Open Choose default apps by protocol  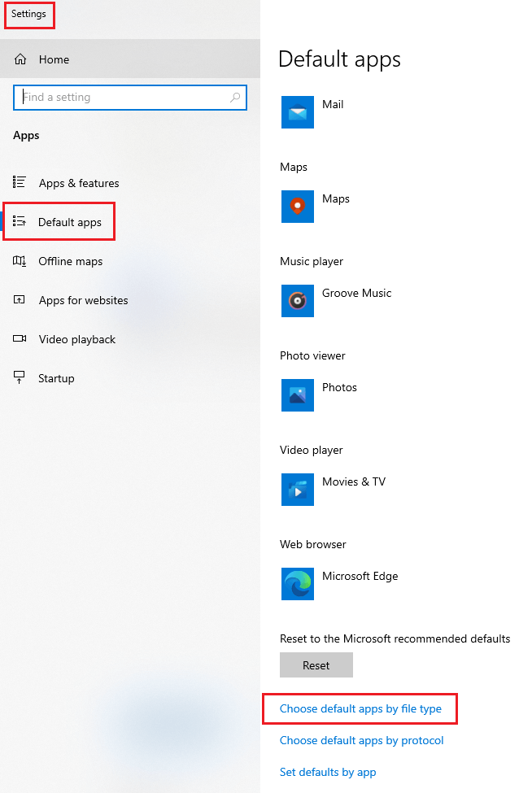click(361, 740)
